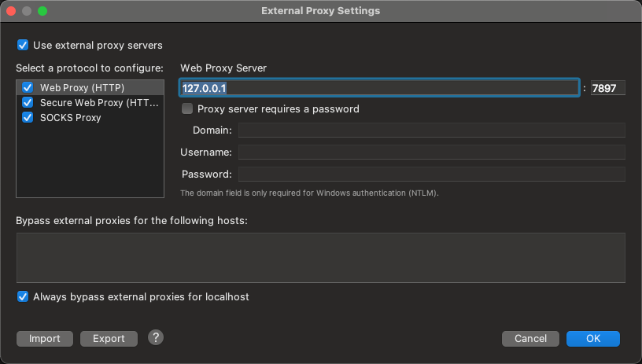The image size is (642, 364).
Task: Click the bypass hosts text area
Action: [x=320, y=258]
